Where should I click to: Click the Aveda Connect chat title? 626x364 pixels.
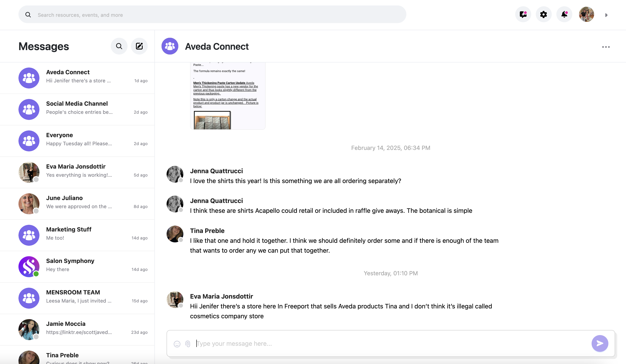coord(217,46)
